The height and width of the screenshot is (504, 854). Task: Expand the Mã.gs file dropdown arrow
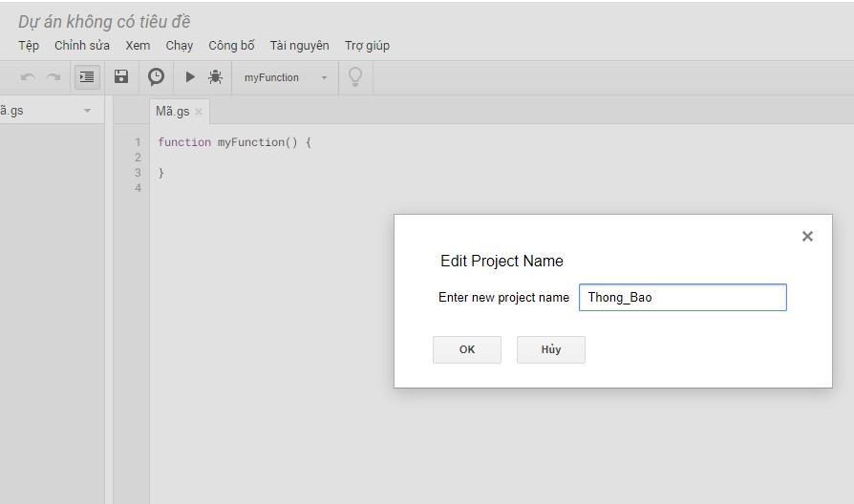tap(87, 111)
